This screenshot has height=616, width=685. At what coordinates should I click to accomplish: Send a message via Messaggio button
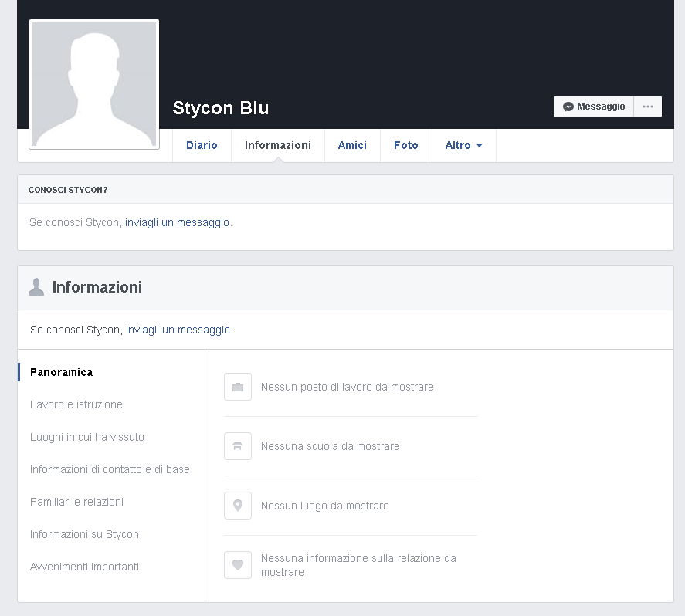[594, 107]
